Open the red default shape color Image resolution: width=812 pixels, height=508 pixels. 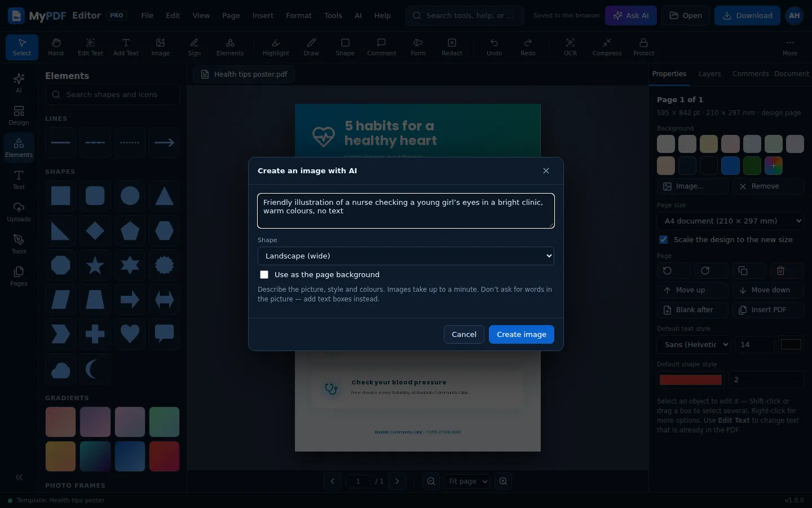tap(691, 380)
